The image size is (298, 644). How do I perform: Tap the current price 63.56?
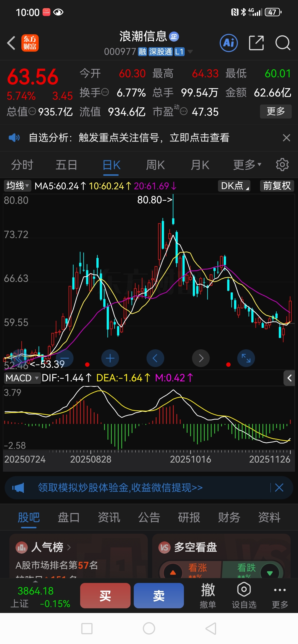(x=33, y=77)
